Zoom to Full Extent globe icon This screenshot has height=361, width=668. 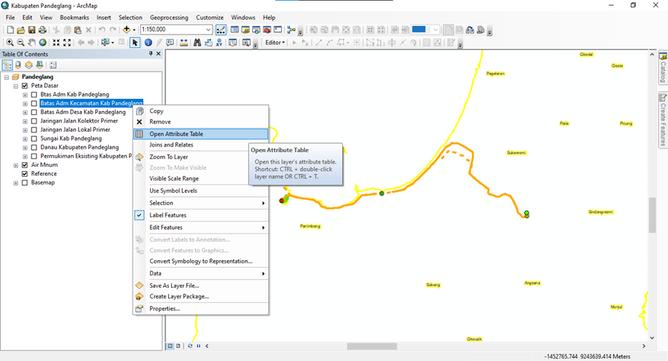click(43, 43)
